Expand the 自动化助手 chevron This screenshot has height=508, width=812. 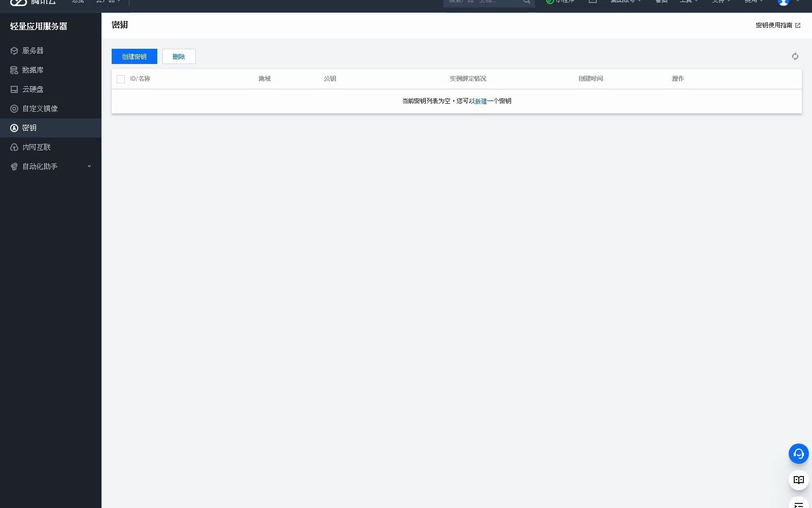[x=89, y=166]
